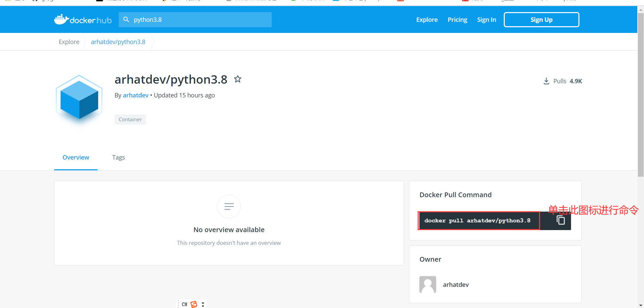Click the star icon to favorite arhatdev/python3.8

[238, 79]
